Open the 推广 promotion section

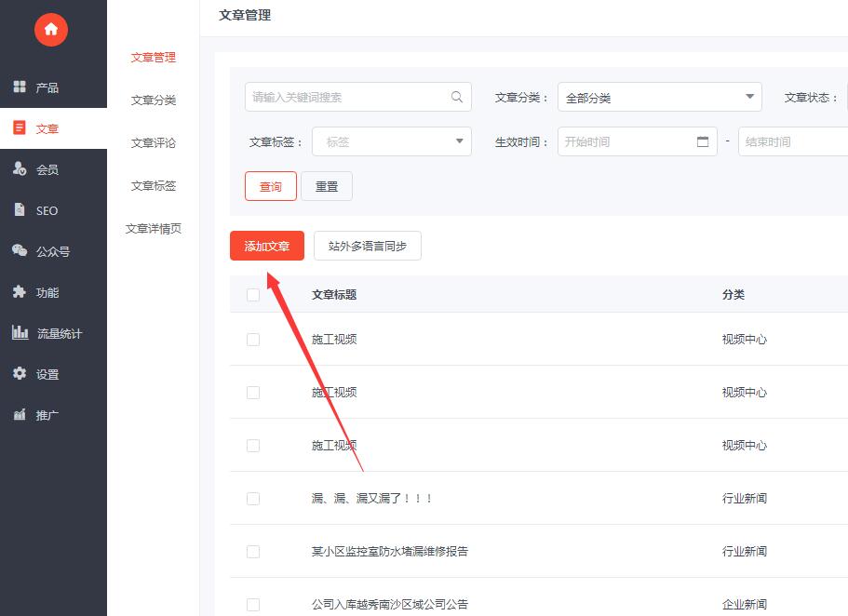47,415
